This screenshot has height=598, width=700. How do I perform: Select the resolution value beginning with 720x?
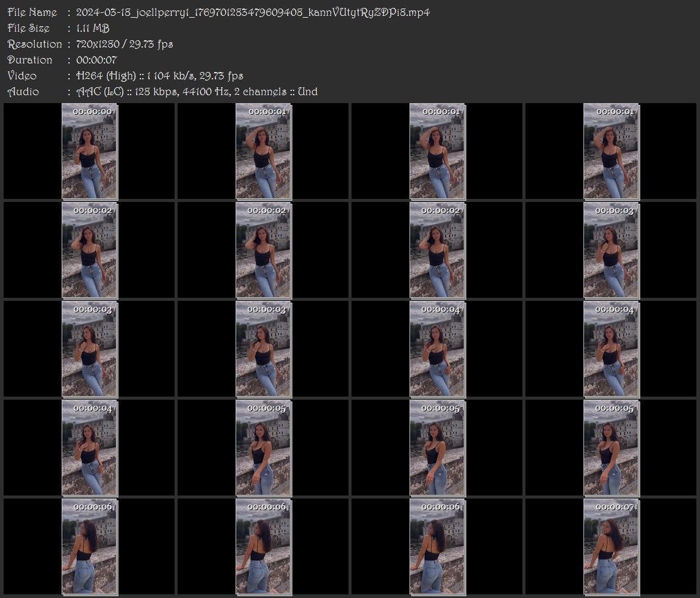point(124,44)
